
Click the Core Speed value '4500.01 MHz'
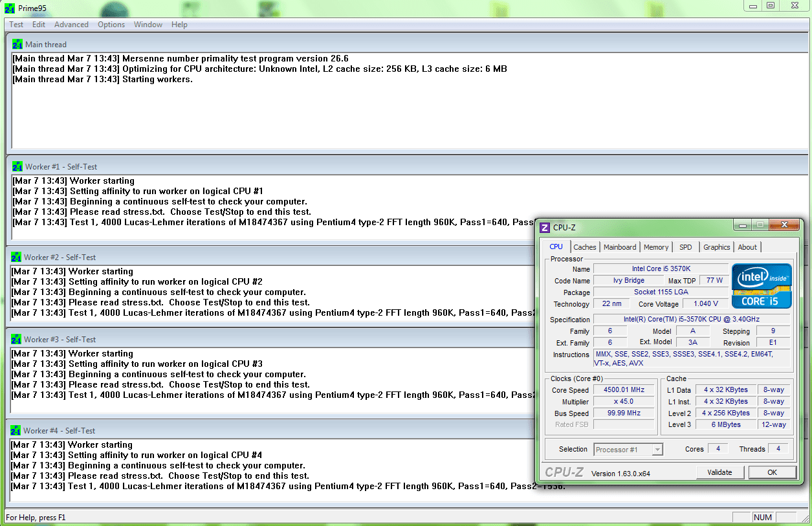(624, 390)
